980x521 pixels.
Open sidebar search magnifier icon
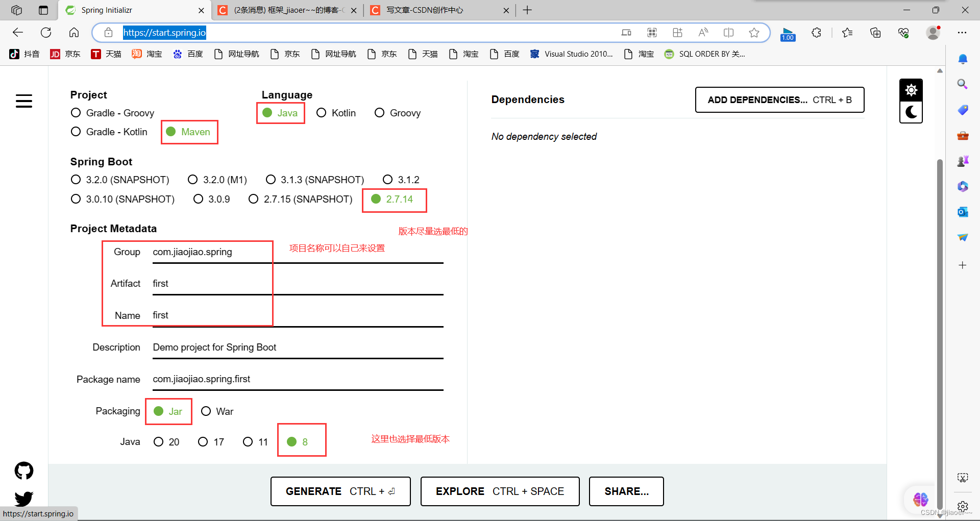click(x=963, y=84)
